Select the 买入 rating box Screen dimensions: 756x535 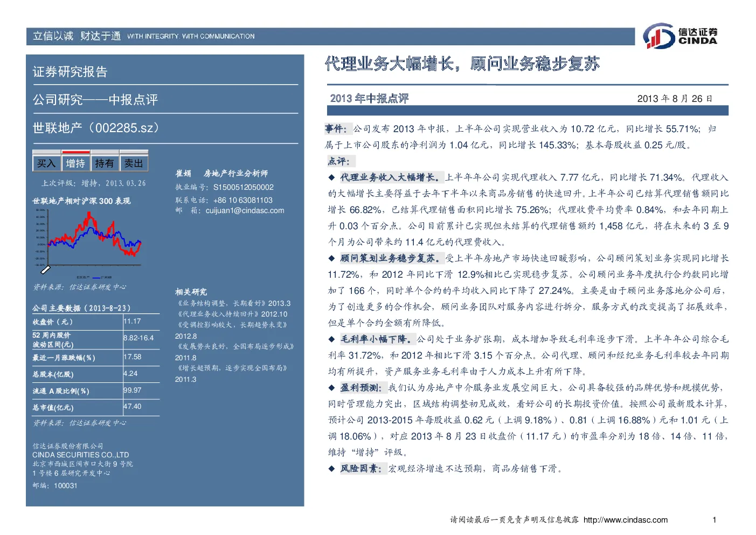click(x=46, y=163)
